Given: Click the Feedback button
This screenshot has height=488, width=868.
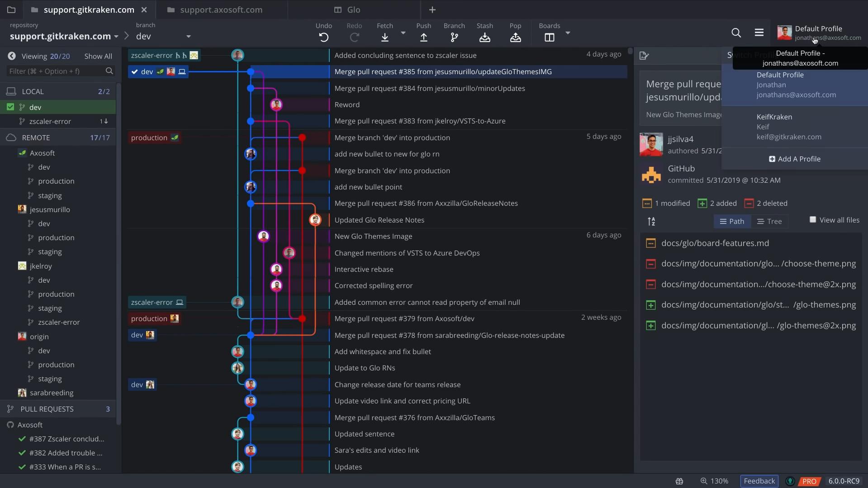Looking at the screenshot, I should 759,481.
